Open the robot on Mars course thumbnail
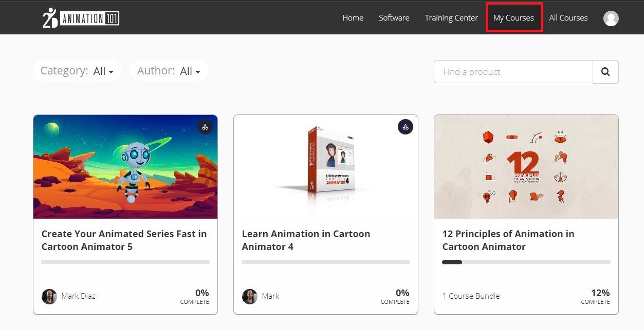Viewport: 644px width, 329px height. click(125, 167)
